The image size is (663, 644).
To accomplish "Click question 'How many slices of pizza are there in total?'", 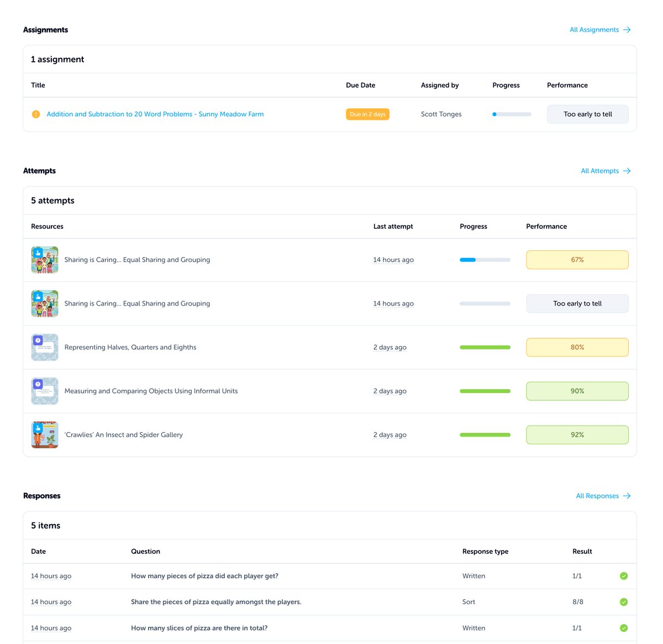I will pyautogui.click(x=199, y=628).
